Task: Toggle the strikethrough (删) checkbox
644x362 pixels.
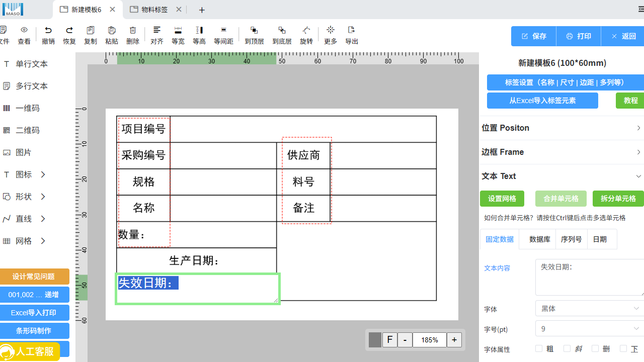Action: (x=595, y=348)
